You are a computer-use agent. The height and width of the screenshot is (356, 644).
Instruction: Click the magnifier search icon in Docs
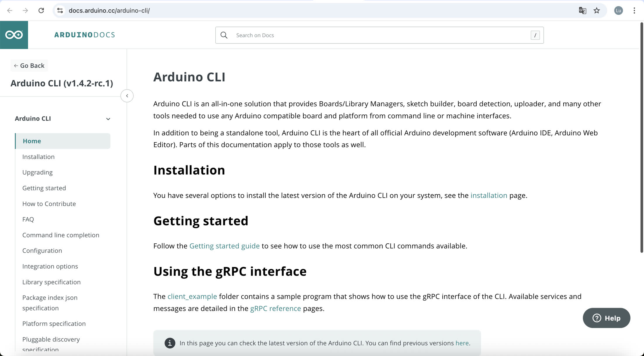pyautogui.click(x=224, y=35)
